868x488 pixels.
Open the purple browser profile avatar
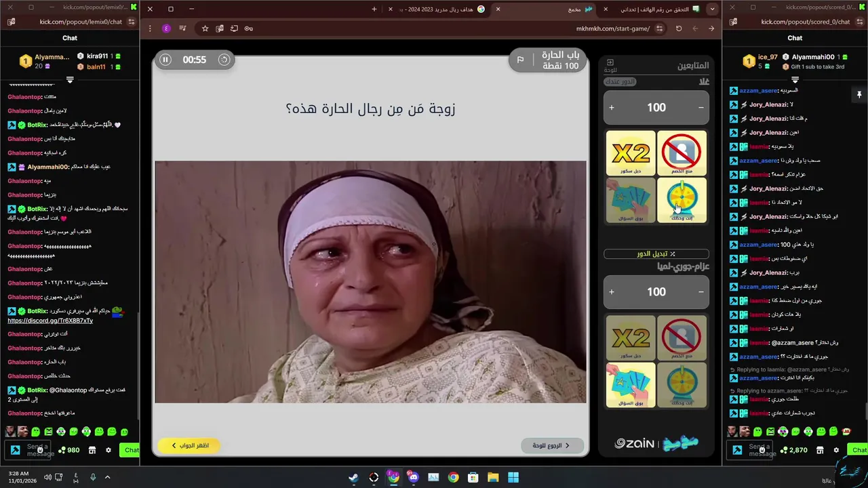click(166, 28)
